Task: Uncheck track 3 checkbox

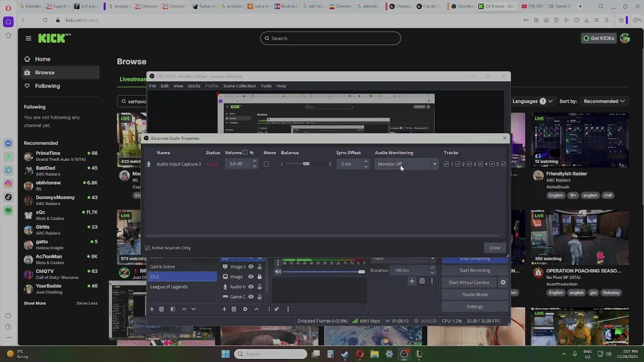Action: click(469, 164)
